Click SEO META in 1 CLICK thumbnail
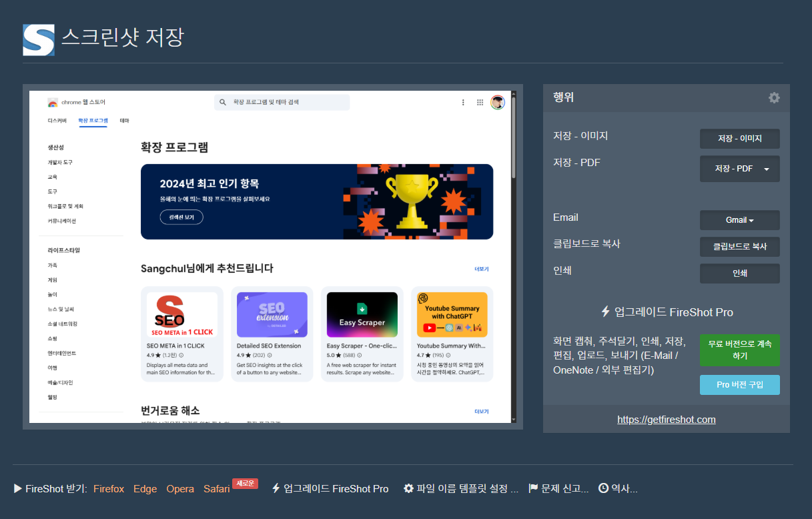The height and width of the screenshot is (519, 812). coord(182,314)
